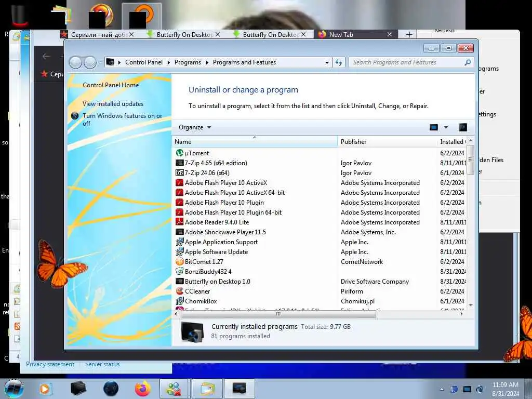Click Programs breadcrumb segment
532x399 pixels.
click(188, 62)
